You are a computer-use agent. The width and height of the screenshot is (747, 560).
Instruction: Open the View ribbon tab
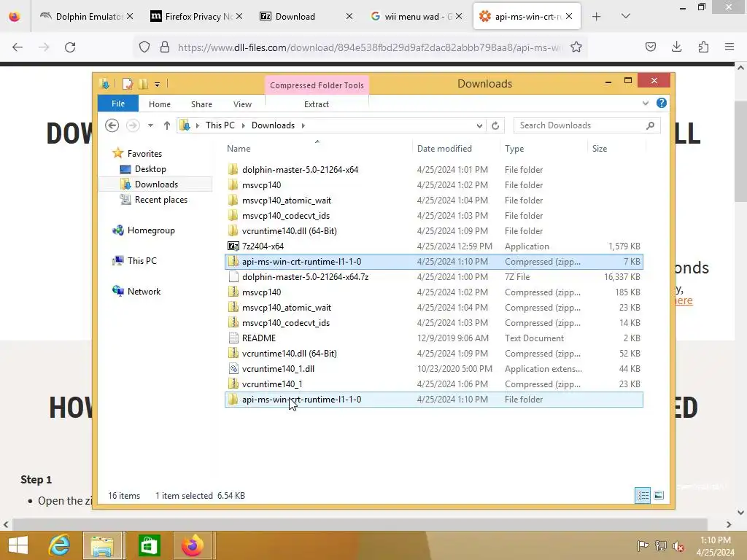click(242, 104)
